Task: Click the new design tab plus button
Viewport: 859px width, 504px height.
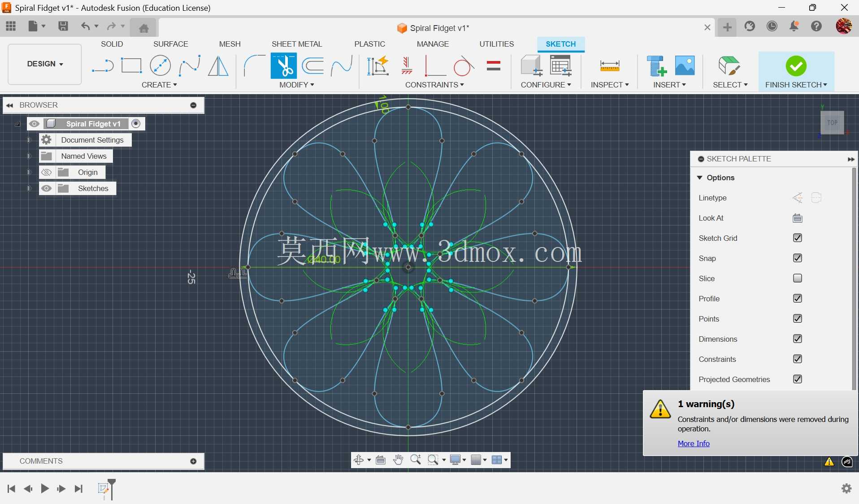Action: [x=727, y=28]
